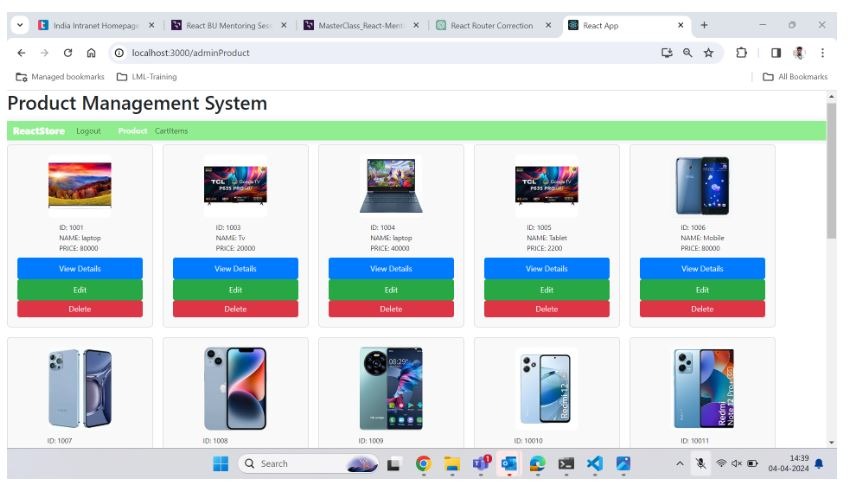Edit product ID 1003 Tv

coord(236,291)
